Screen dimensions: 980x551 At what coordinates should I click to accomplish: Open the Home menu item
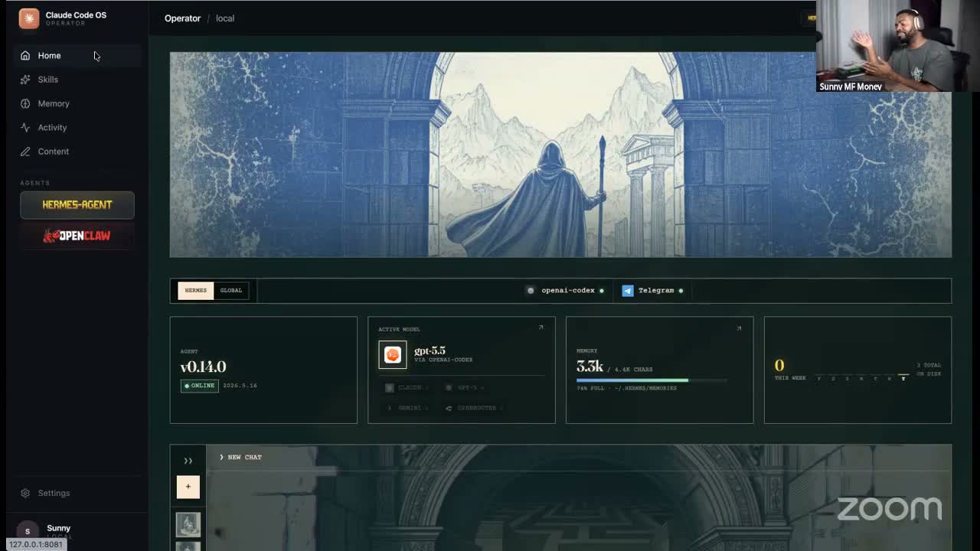(77, 55)
